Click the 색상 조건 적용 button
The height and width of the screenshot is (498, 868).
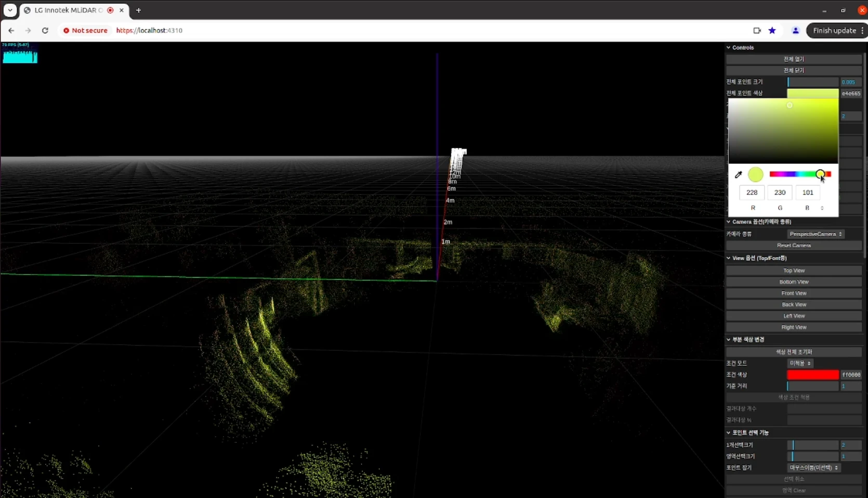tap(794, 397)
